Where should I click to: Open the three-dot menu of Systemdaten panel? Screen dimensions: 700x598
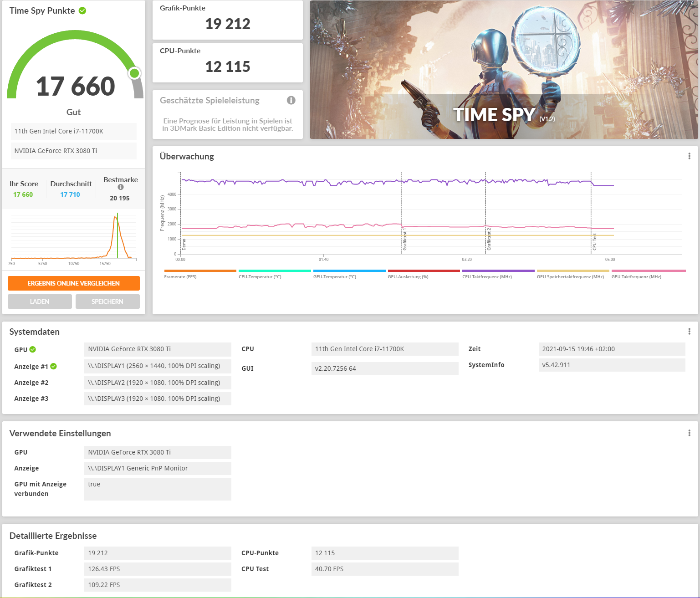pyautogui.click(x=689, y=332)
